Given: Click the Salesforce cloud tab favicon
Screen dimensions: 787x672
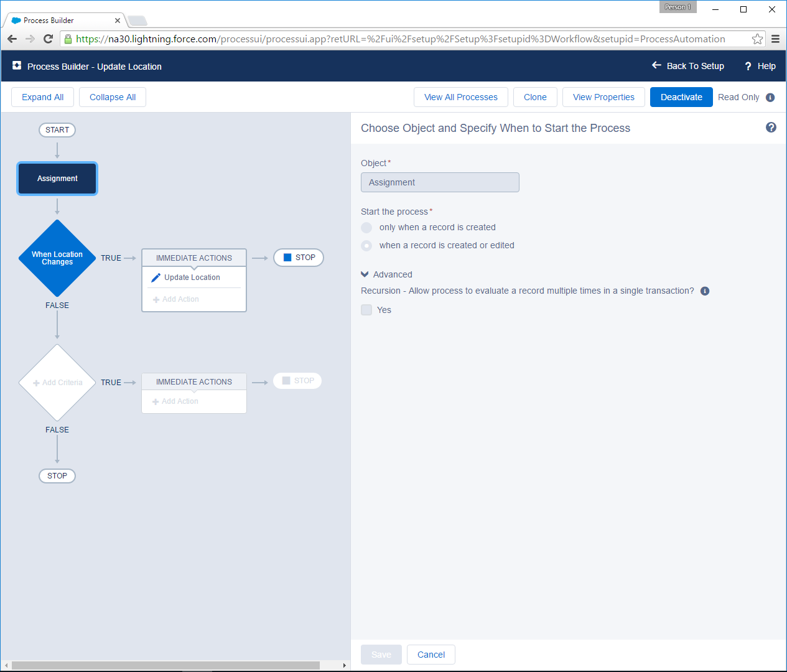Looking at the screenshot, I should pyautogui.click(x=16, y=21).
